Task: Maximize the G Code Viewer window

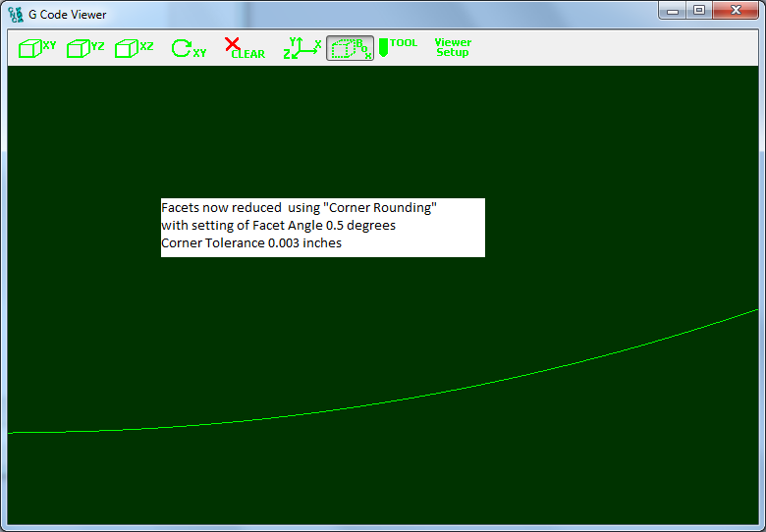Action: coord(699,11)
